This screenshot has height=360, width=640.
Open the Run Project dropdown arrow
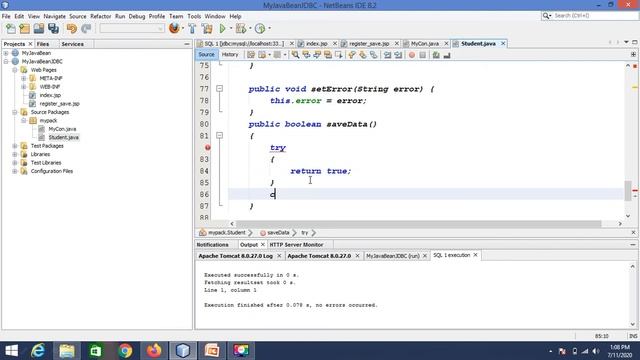(231, 29)
